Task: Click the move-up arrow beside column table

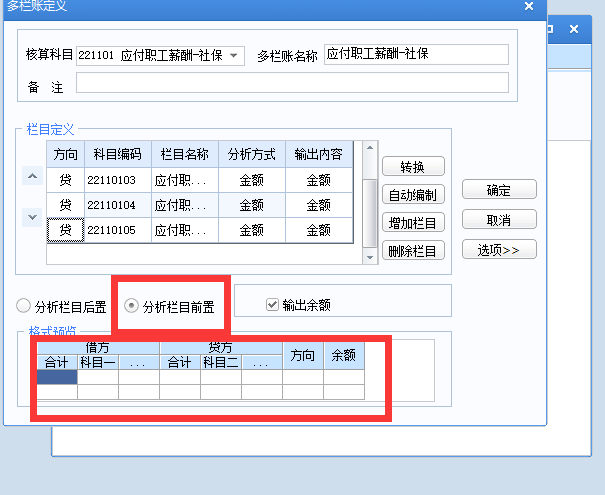Action: [32, 178]
